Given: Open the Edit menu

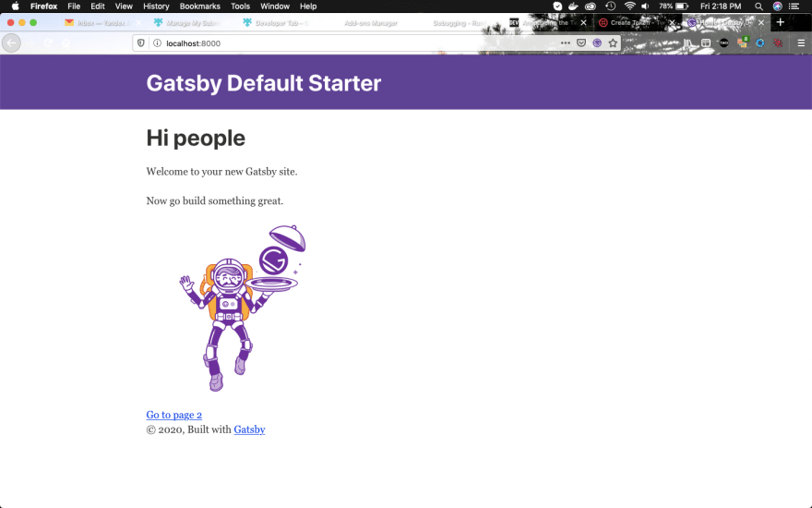Looking at the screenshot, I should click(98, 6).
